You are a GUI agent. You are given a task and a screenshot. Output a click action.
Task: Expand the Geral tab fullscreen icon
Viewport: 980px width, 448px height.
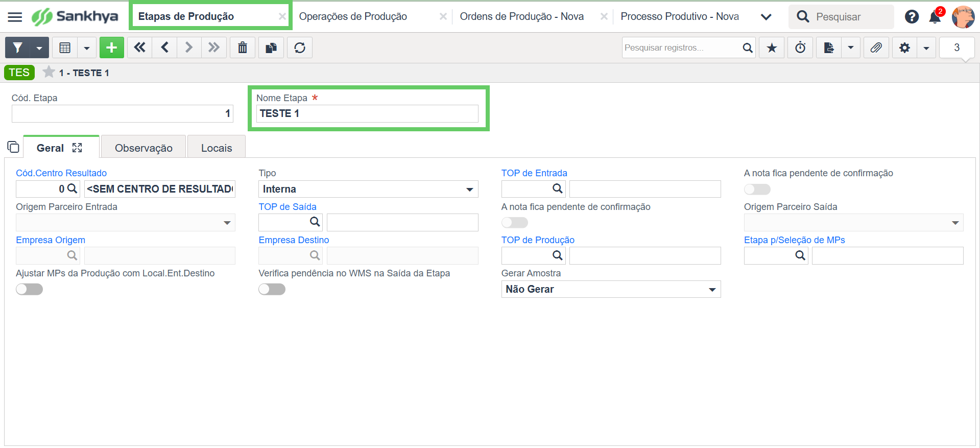[77, 148]
